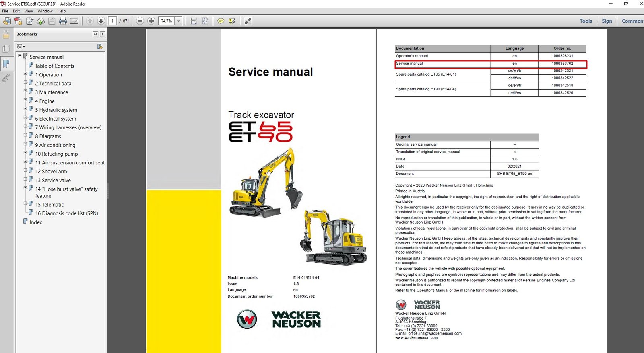Click the security padlock sidebar icon
The image size is (644, 353).
(x=6, y=35)
